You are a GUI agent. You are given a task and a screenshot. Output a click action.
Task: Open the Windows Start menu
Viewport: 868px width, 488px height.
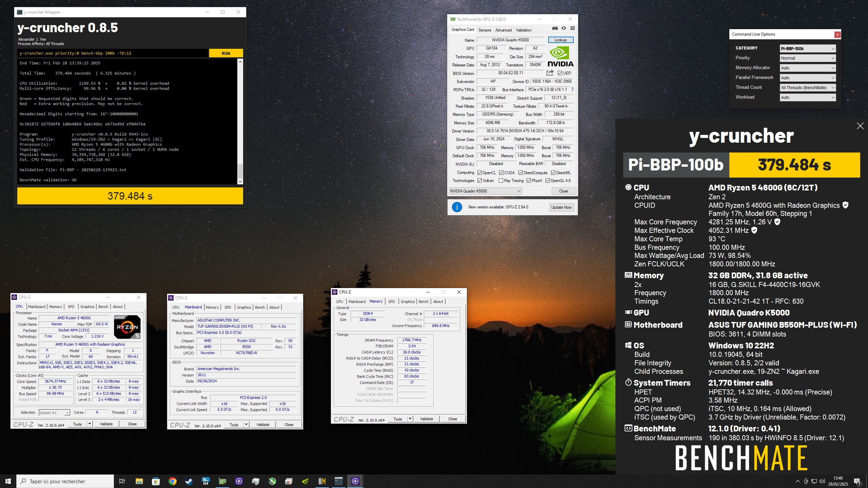click(8, 481)
